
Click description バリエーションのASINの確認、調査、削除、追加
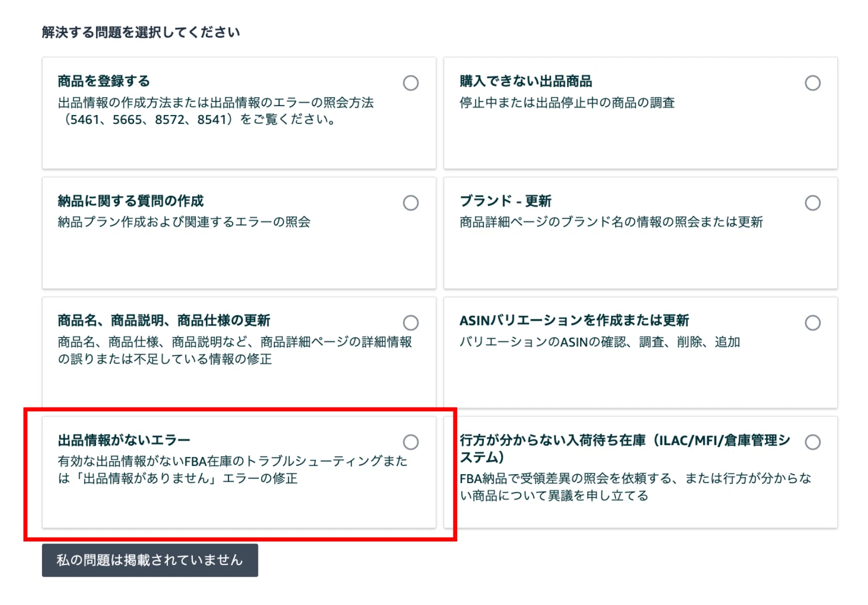[600, 342]
